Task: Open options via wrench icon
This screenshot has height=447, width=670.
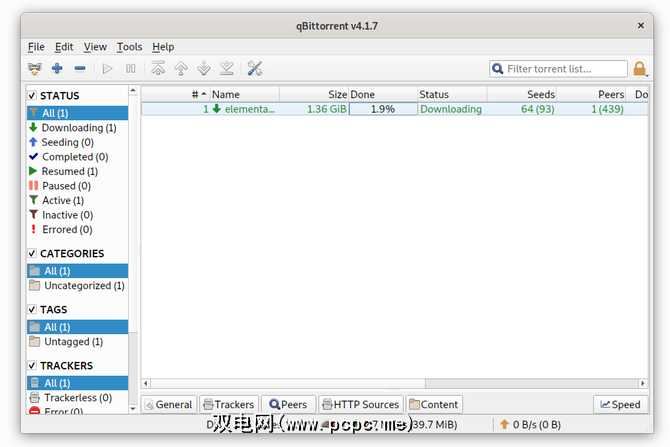Action: click(x=255, y=68)
